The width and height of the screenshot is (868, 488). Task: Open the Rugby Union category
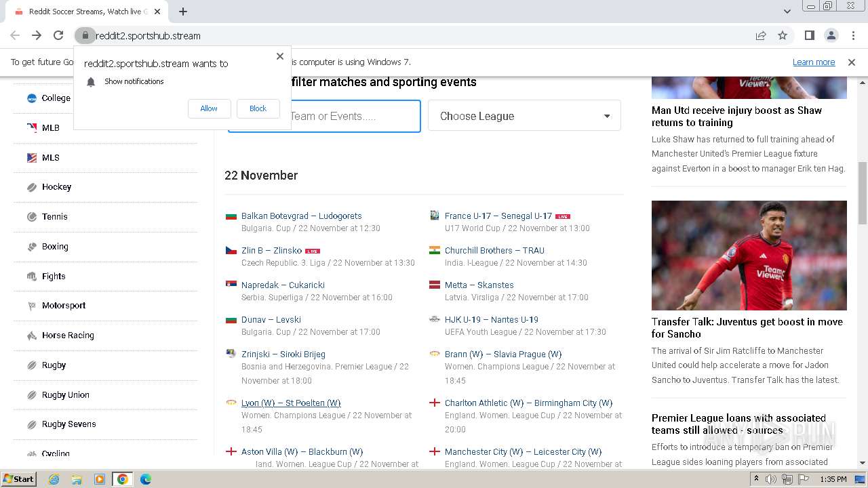[66, 394]
